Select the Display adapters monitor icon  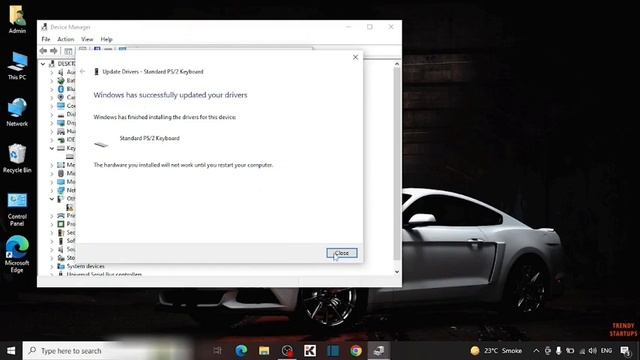click(x=61, y=122)
